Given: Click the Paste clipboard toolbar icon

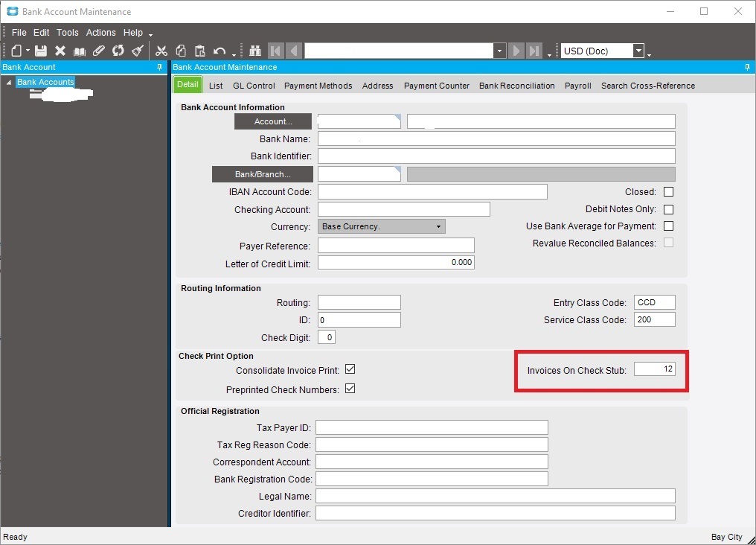Looking at the screenshot, I should [199, 51].
